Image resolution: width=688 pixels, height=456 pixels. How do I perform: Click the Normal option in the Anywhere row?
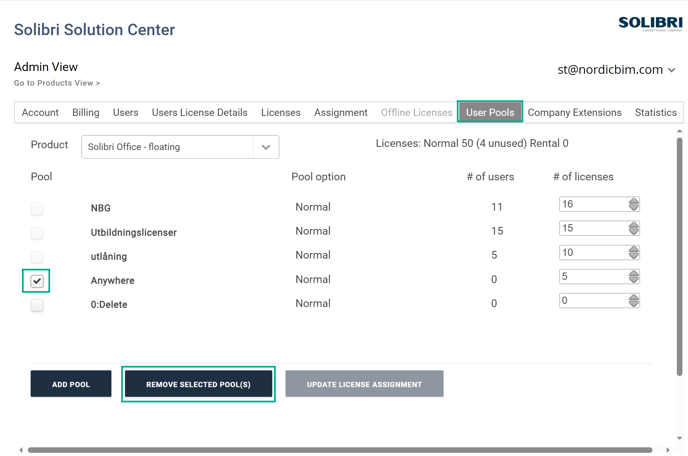tap(313, 280)
